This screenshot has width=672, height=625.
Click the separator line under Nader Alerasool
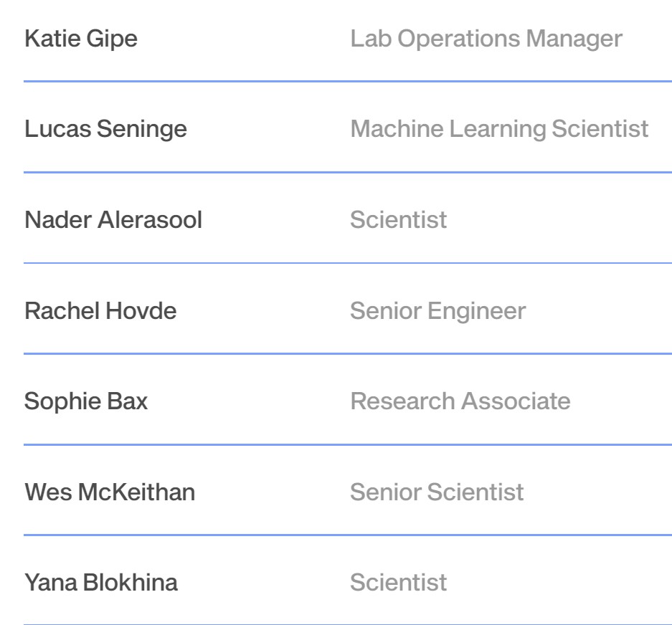[x=347, y=263]
